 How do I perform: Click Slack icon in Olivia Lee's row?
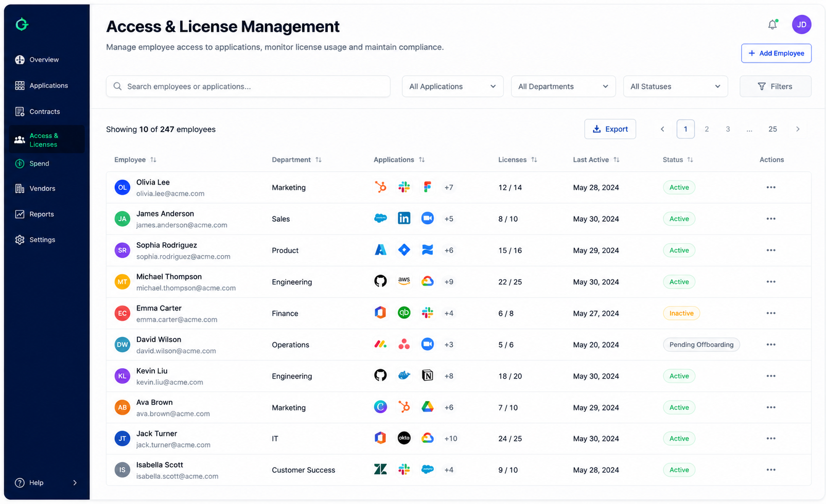tap(404, 187)
